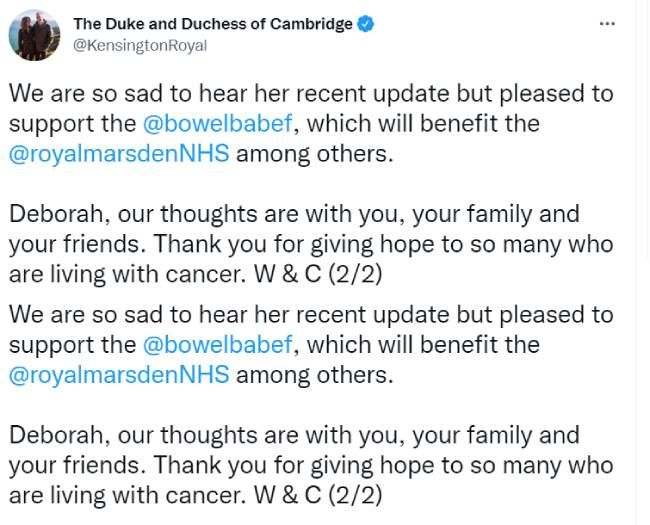Follow the @bowelbabef mention in the repeated lower text
The height and width of the screenshot is (525, 650).
coord(218,345)
